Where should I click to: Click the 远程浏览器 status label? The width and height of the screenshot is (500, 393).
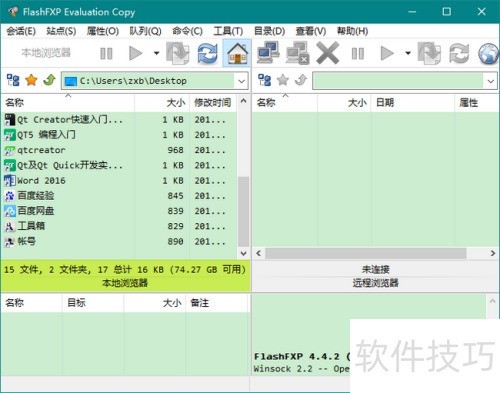376,283
